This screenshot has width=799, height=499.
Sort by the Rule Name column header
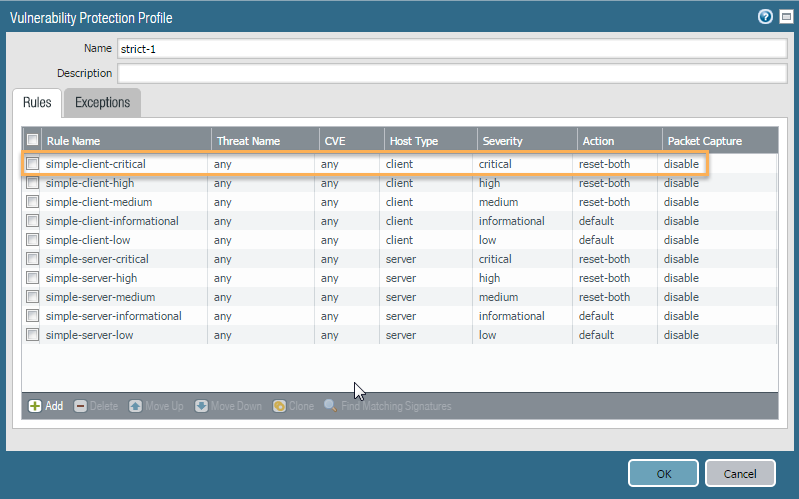(73, 141)
